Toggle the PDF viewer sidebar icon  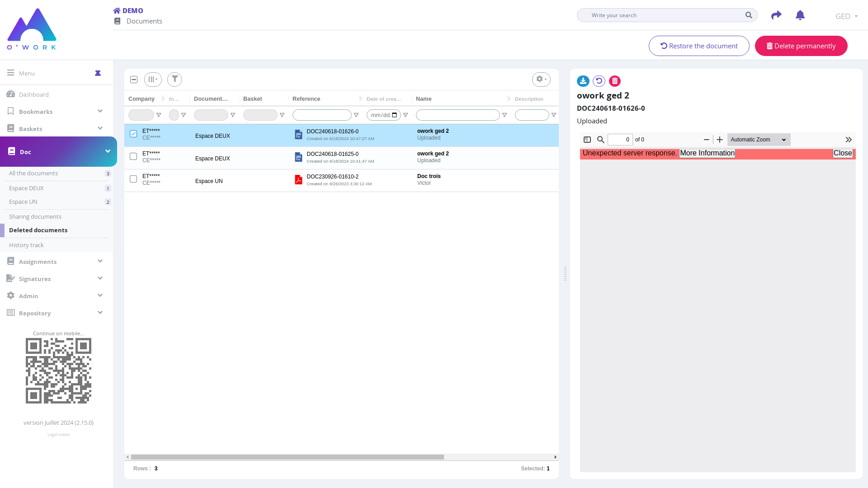tap(587, 140)
